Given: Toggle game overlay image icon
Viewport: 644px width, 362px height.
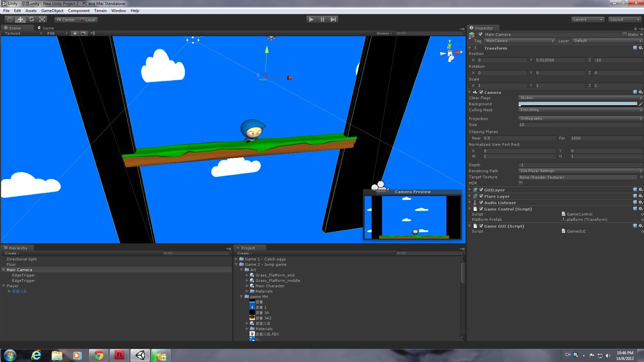Looking at the screenshot, I should 84,33.
